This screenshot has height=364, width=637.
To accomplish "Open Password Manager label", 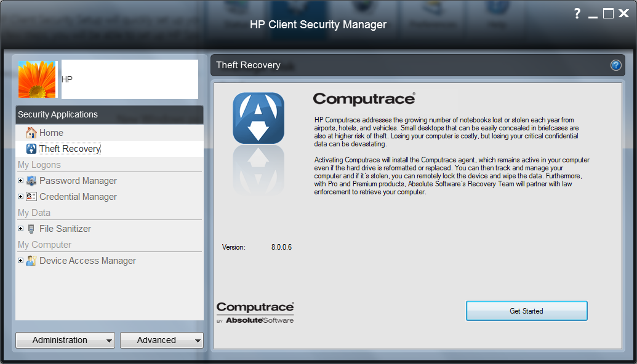I will (78, 181).
